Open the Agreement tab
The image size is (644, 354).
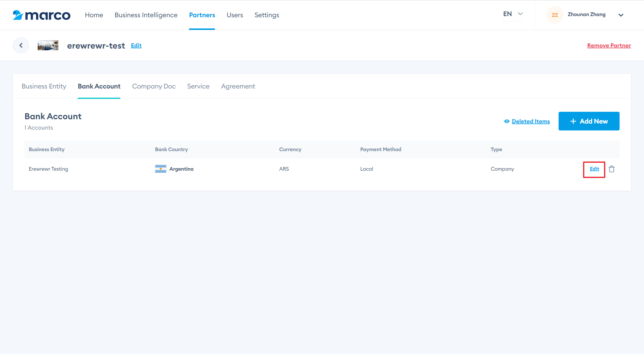click(x=238, y=86)
